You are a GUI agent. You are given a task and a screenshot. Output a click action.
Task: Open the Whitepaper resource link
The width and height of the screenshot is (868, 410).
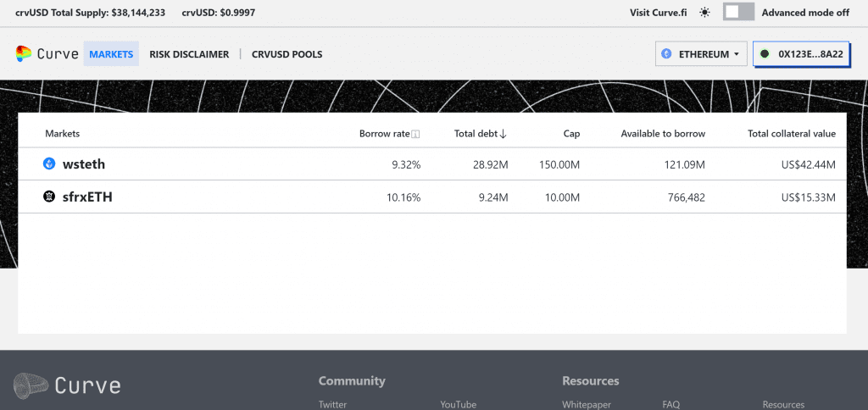tap(587, 404)
